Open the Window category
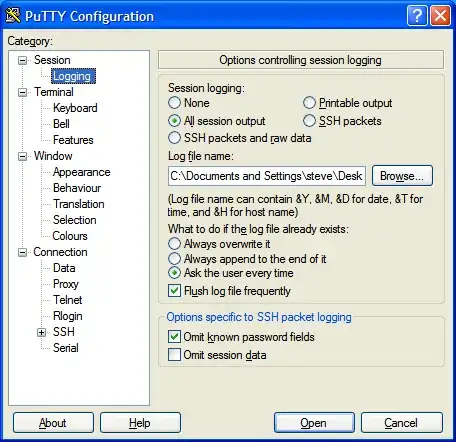The width and height of the screenshot is (456, 442). coord(53,156)
